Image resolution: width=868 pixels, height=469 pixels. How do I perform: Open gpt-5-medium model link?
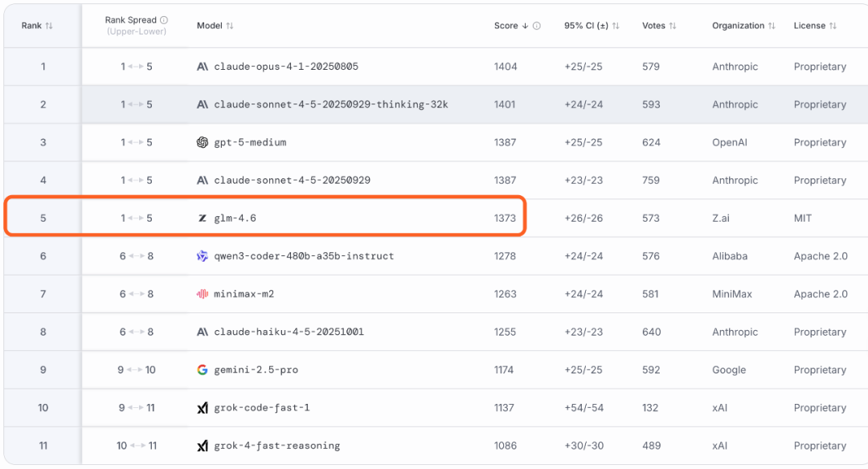tap(250, 143)
